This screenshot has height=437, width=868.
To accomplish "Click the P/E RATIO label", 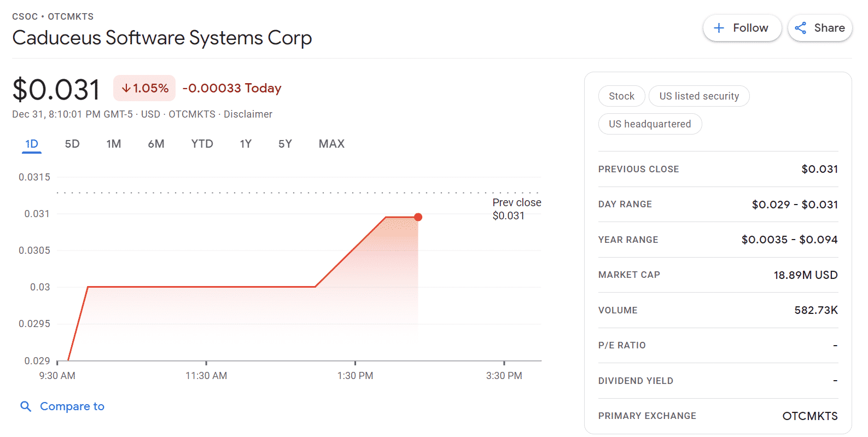I will (622, 346).
